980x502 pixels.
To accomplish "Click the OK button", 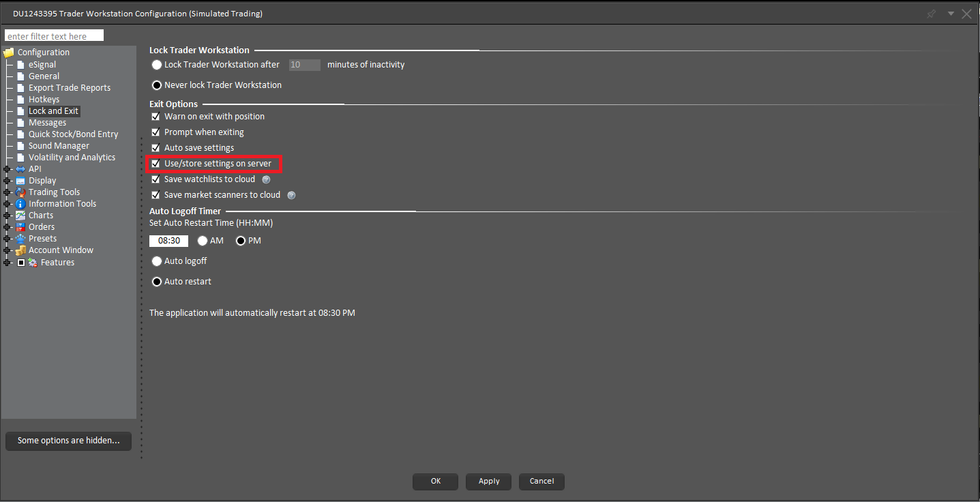I will point(436,482).
